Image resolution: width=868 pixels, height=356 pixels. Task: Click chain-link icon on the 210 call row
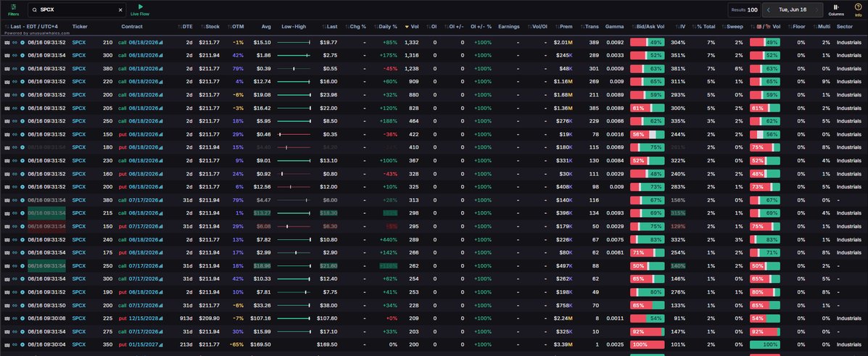[x=15, y=42]
